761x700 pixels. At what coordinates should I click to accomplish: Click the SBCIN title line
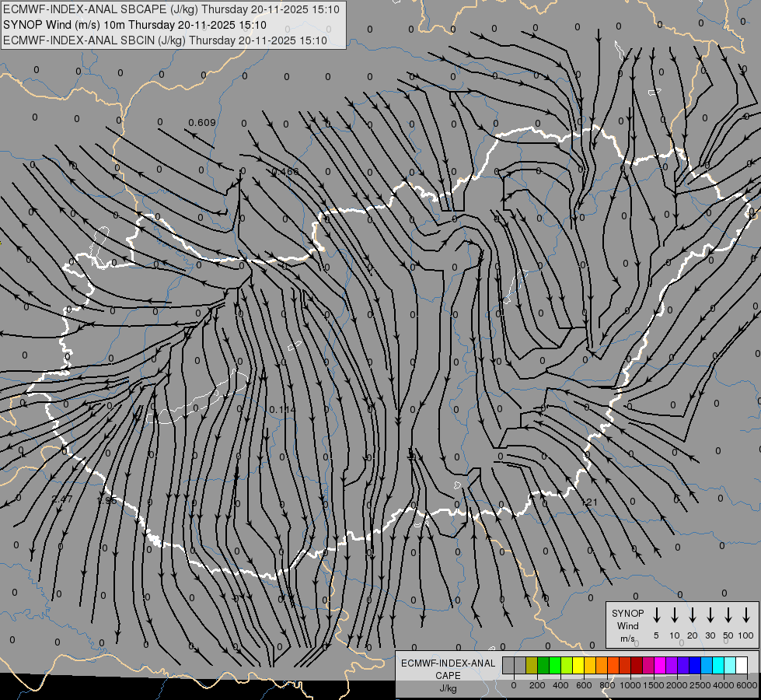pos(165,40)
